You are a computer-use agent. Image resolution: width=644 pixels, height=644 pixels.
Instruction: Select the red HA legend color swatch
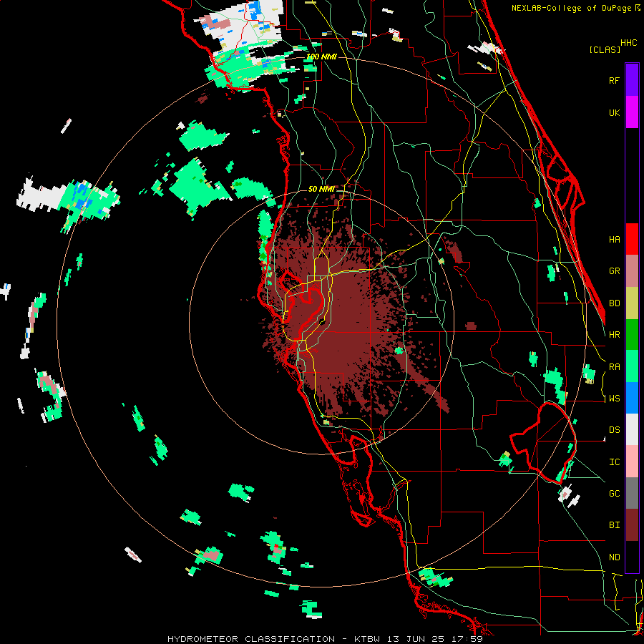tap(632, 239)
